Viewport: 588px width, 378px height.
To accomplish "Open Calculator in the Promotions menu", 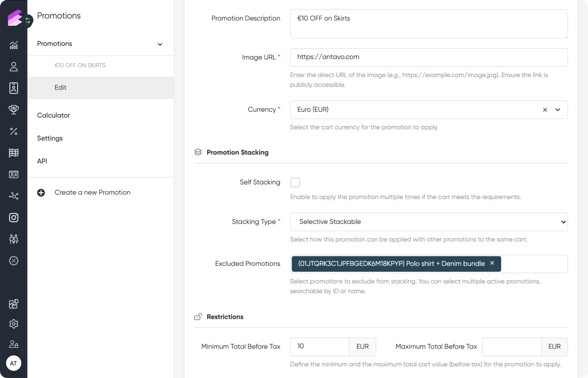I will point(53,115).
